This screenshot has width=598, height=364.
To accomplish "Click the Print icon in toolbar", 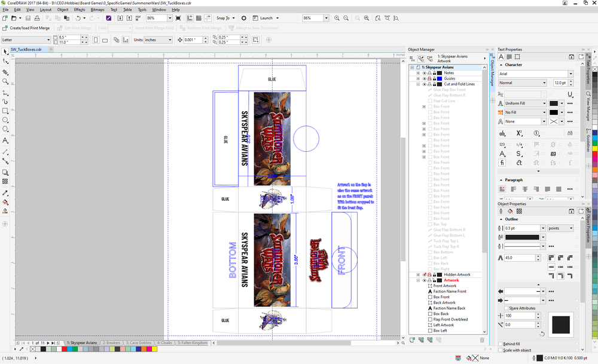I will [37, 18].
